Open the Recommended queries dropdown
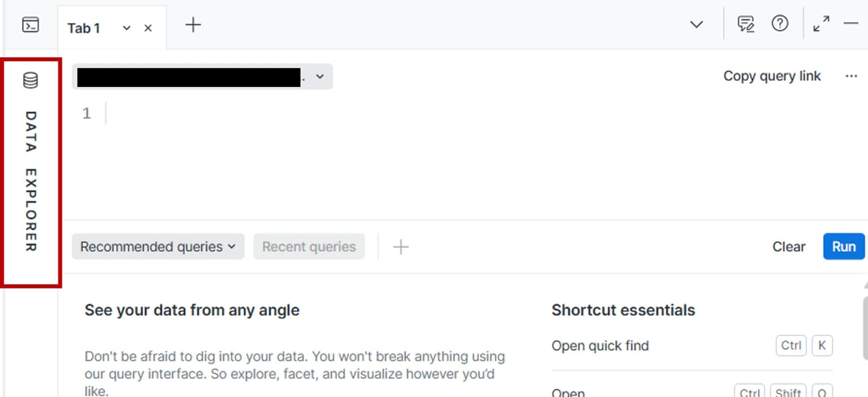Image resolution: width=868 pixels, height=397 pixels. coord(157,247)
